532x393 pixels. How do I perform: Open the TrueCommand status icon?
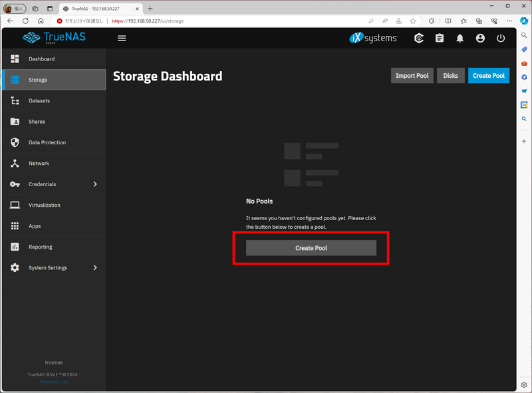click(419, 38)
